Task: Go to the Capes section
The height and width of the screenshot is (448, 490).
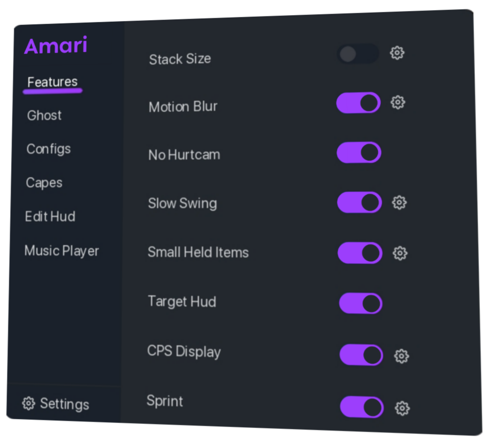Action: [44, 183]
